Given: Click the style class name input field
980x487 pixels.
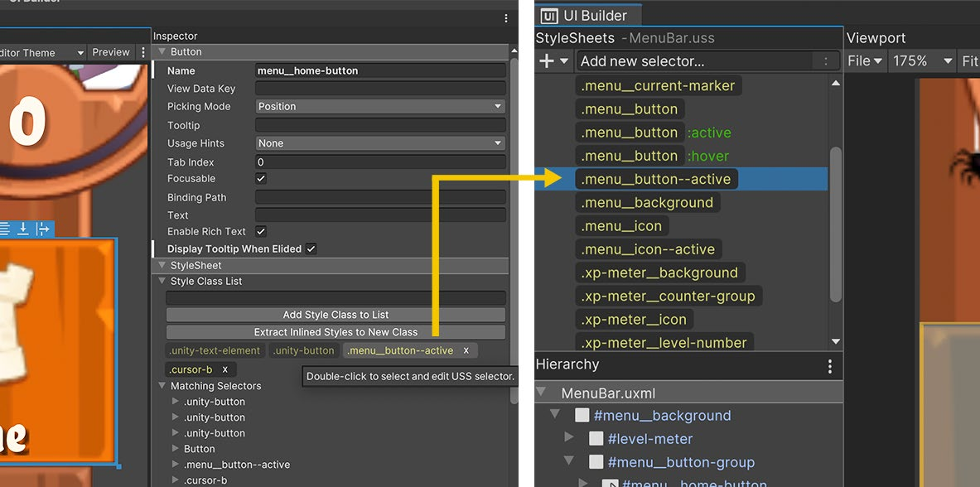Looking at the screenshot, I should tap(336, 297).
